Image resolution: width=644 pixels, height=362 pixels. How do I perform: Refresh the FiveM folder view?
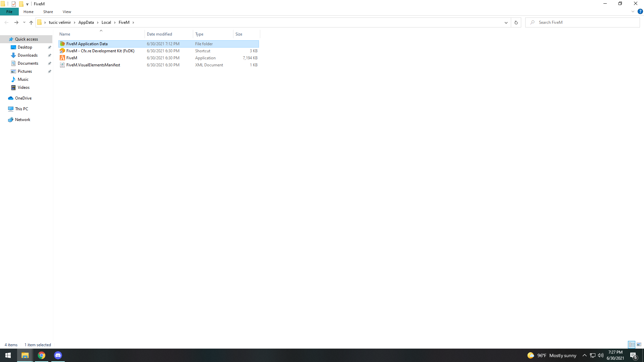pos(516,22)
